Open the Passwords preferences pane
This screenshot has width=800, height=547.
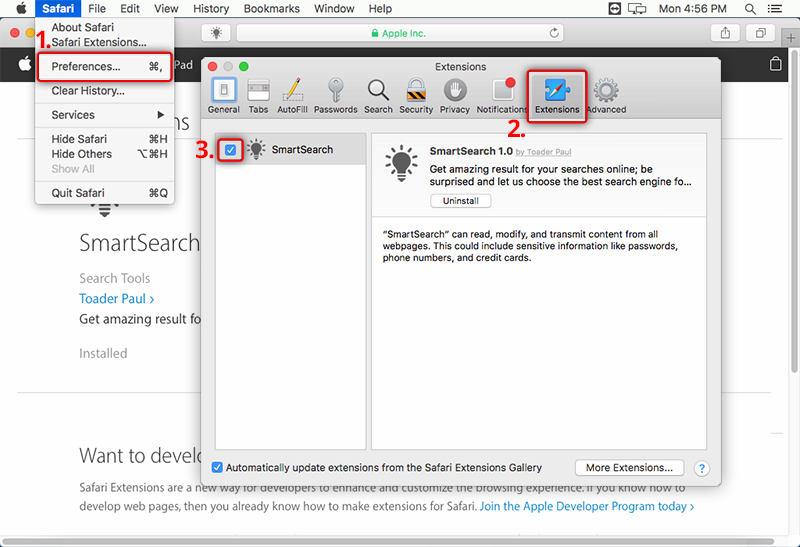335,96
